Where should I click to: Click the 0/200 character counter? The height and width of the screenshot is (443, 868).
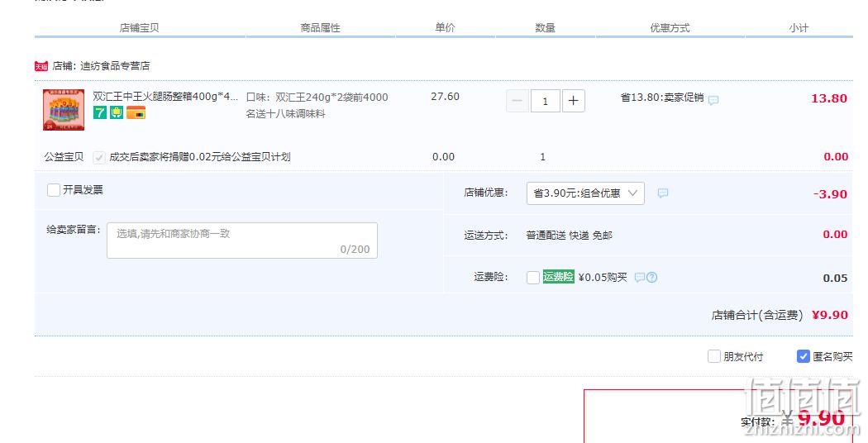point(355,250)
